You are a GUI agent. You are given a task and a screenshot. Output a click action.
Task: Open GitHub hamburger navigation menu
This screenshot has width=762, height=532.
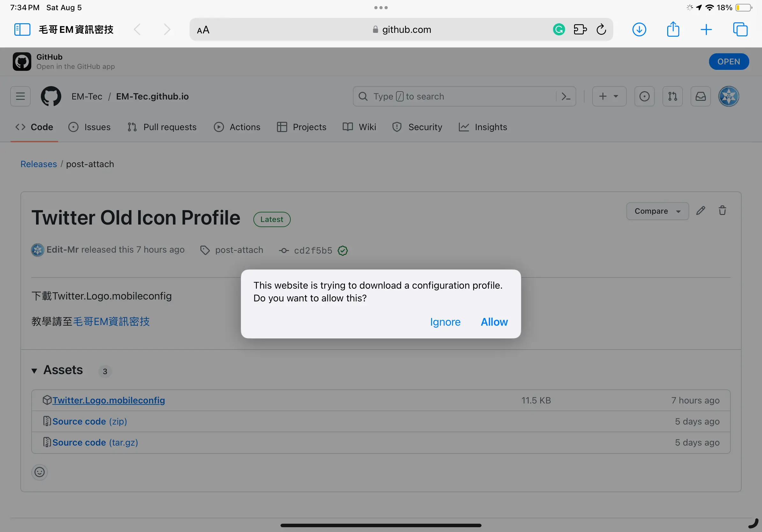[20, 97]
